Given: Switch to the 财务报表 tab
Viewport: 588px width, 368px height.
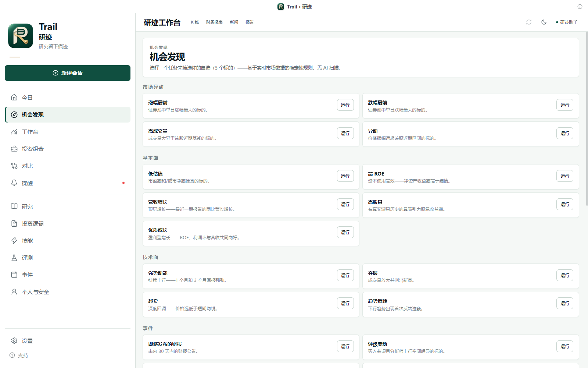Looking at the screenshot, I should [x=214, y=22].
